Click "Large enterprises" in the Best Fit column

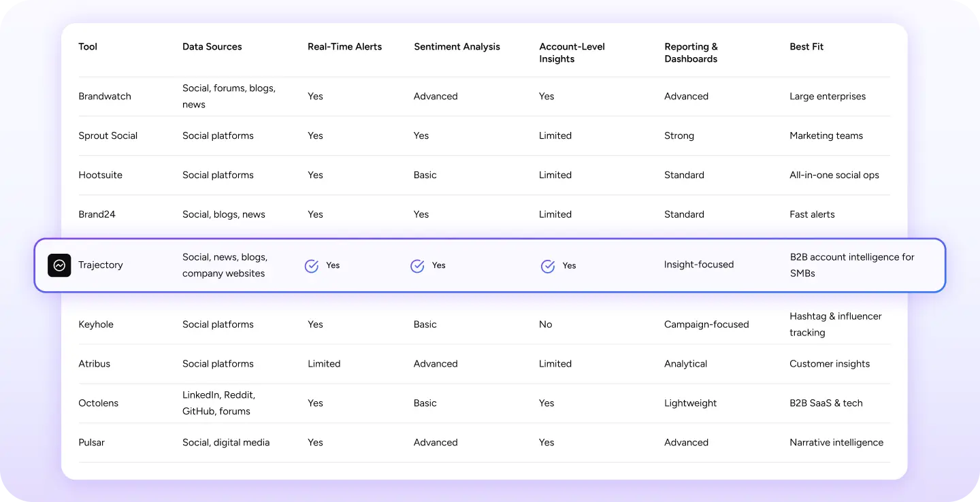828,97
